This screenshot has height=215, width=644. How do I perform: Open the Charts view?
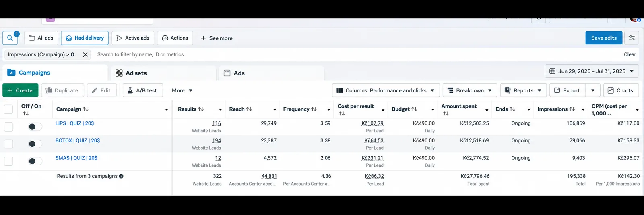coord(621,90)
